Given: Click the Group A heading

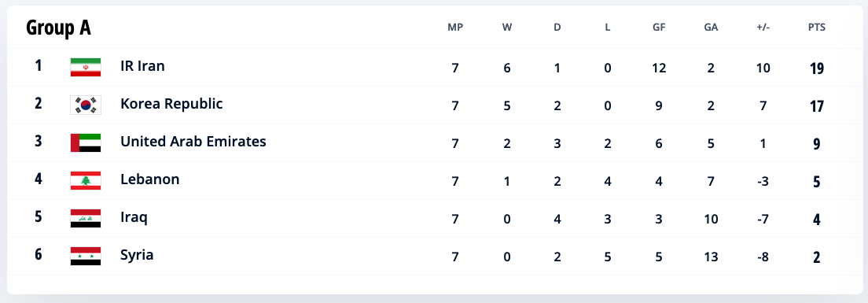Looking at the screenshot, I should (x=58, y=27).
